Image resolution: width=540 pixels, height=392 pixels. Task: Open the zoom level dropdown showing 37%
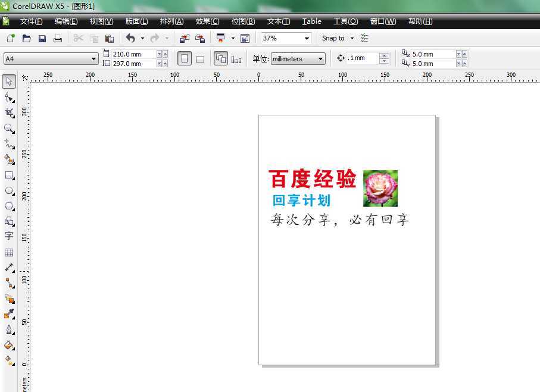(308, 38)
